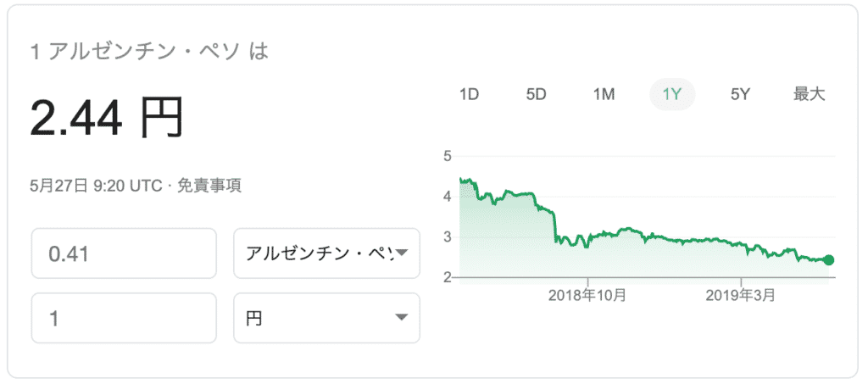868x384 pixels.
Task: Click the 2.44 円 result value
Action: click(106, 119)
